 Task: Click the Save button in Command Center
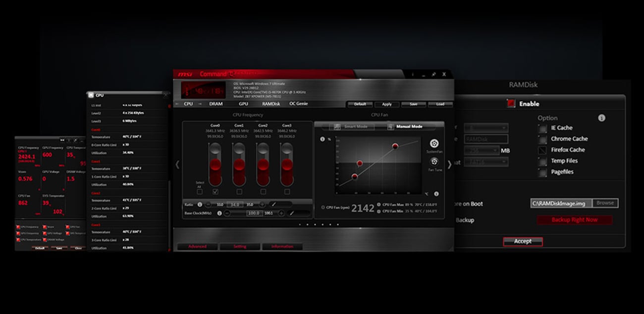414,104
